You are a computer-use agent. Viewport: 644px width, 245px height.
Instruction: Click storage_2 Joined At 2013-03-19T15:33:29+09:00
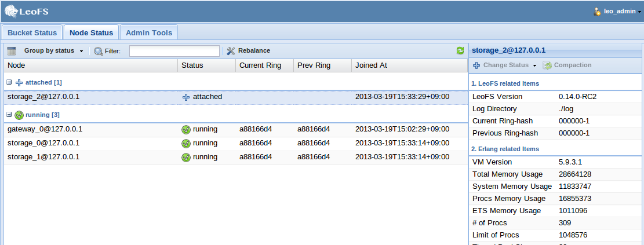click(402, 97)
